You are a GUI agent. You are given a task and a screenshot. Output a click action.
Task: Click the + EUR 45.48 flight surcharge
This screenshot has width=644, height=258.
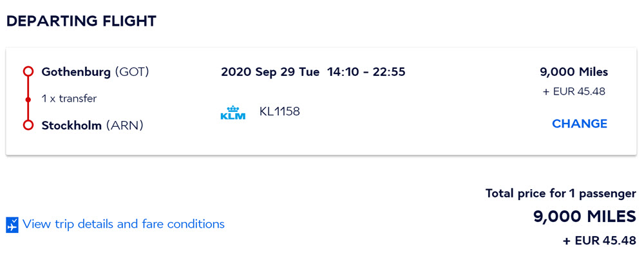[x=574, y=91]
